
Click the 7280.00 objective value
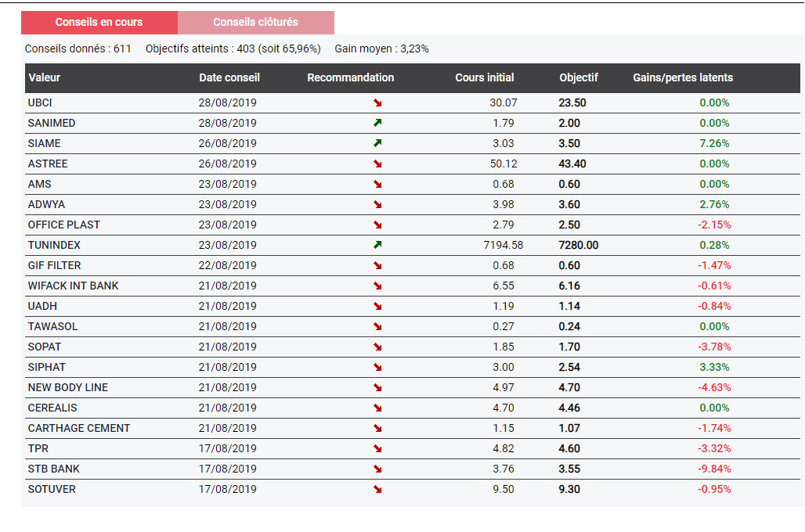click(x=579, y=245)
